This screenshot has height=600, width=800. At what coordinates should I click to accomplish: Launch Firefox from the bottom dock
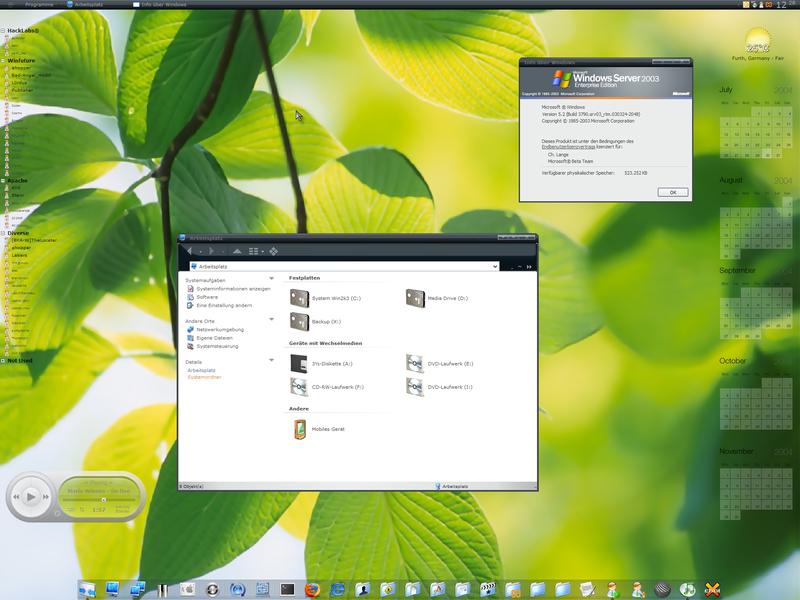click(312, 589)
